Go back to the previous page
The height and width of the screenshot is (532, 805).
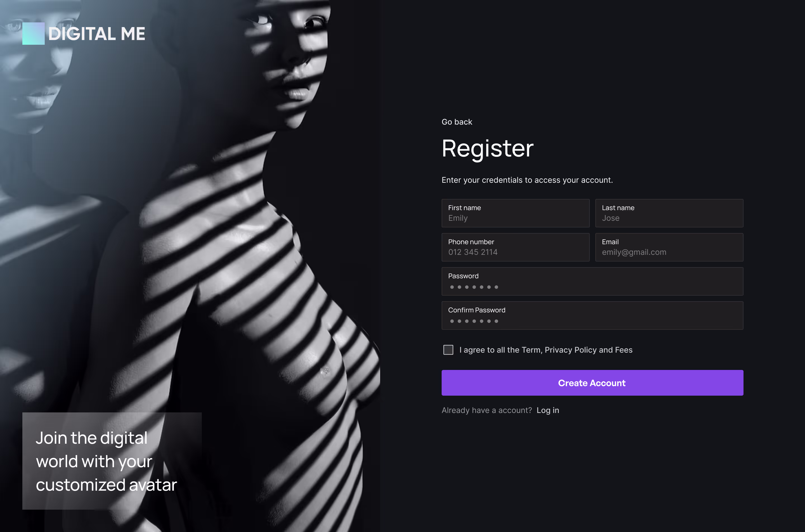[x=456, y=122]
